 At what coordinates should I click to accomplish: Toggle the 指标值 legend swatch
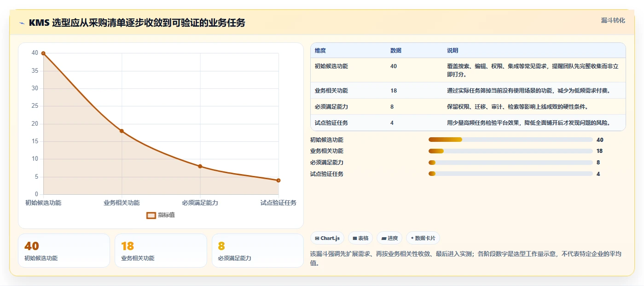pos(151,215)
